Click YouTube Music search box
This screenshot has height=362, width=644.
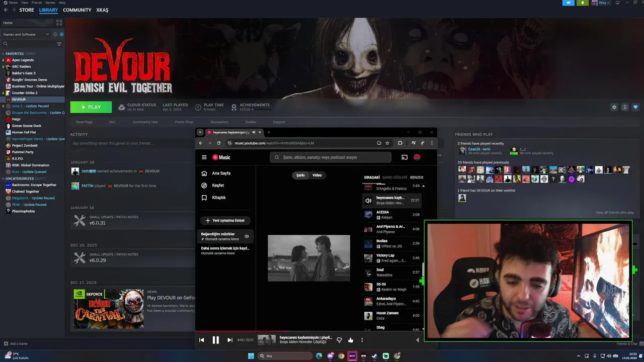[331, 157]
